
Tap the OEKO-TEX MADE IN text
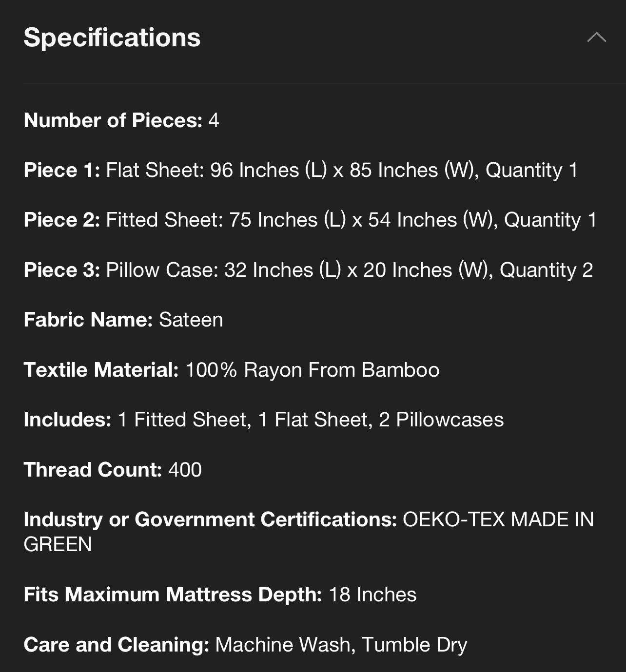tap(498, 519)
